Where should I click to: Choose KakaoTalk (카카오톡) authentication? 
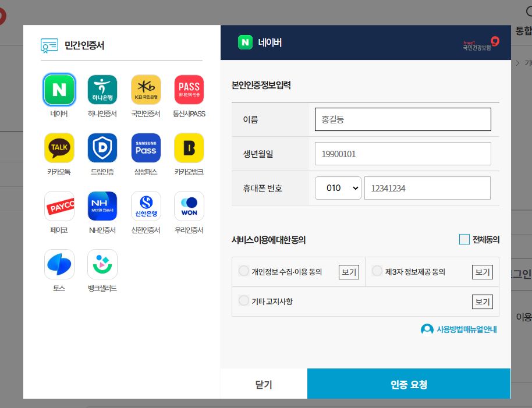click(59, 148)
